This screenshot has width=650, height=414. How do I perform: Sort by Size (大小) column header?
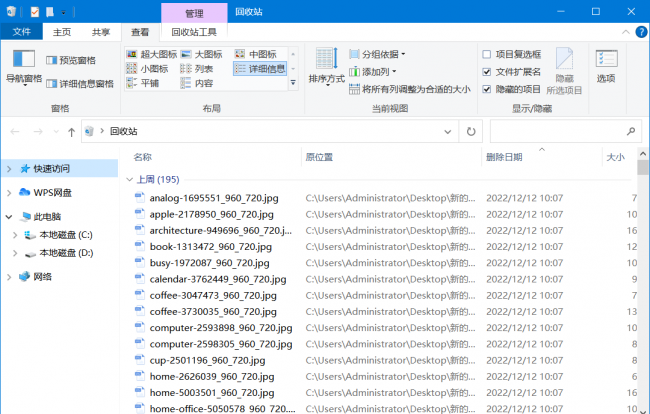click(618, 157)
